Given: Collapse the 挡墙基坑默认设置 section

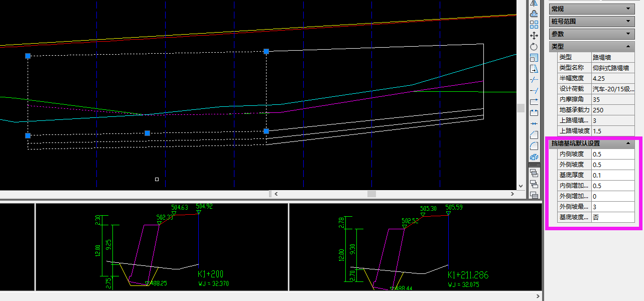Looking at the screenshot, I should click(627, 143).
